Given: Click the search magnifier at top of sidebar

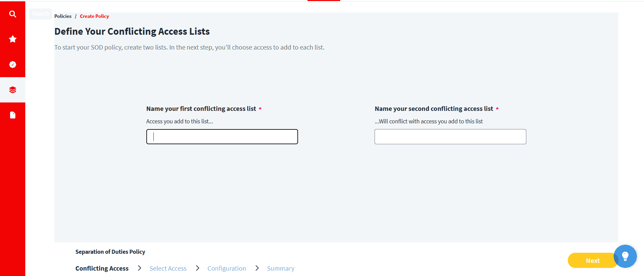Looking at the screenshot, I should click(x=12, y=14).
